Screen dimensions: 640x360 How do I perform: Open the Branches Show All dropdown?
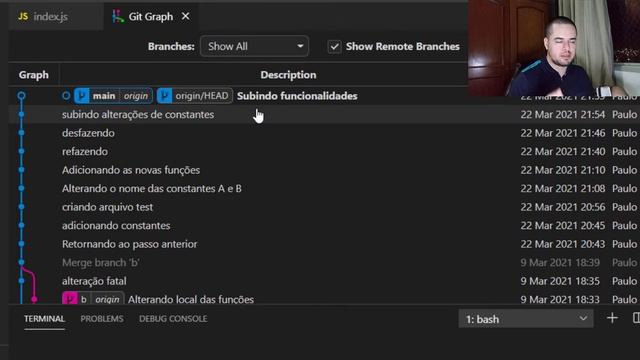254,47
